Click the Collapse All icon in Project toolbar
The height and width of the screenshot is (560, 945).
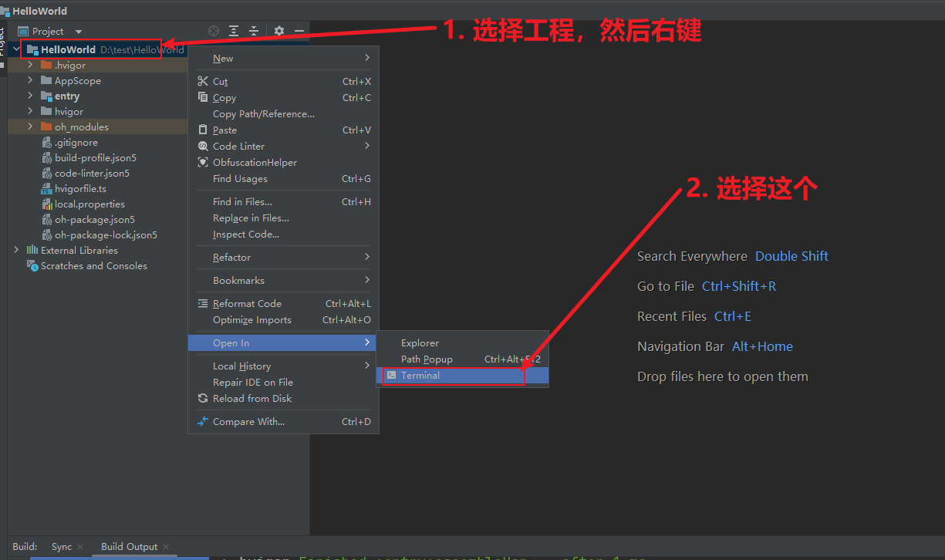(x=254, y=31)
